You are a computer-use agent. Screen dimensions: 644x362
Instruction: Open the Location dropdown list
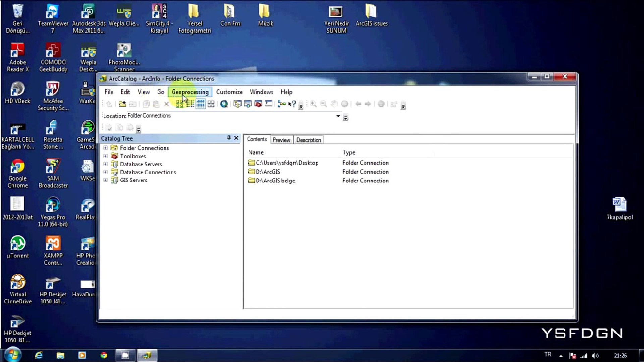(338, 116)
